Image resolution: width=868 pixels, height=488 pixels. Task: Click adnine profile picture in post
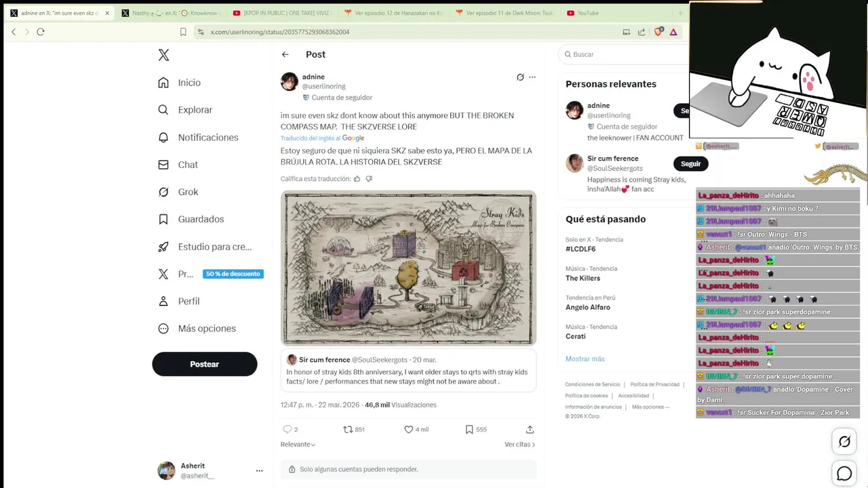pos(290,81)
